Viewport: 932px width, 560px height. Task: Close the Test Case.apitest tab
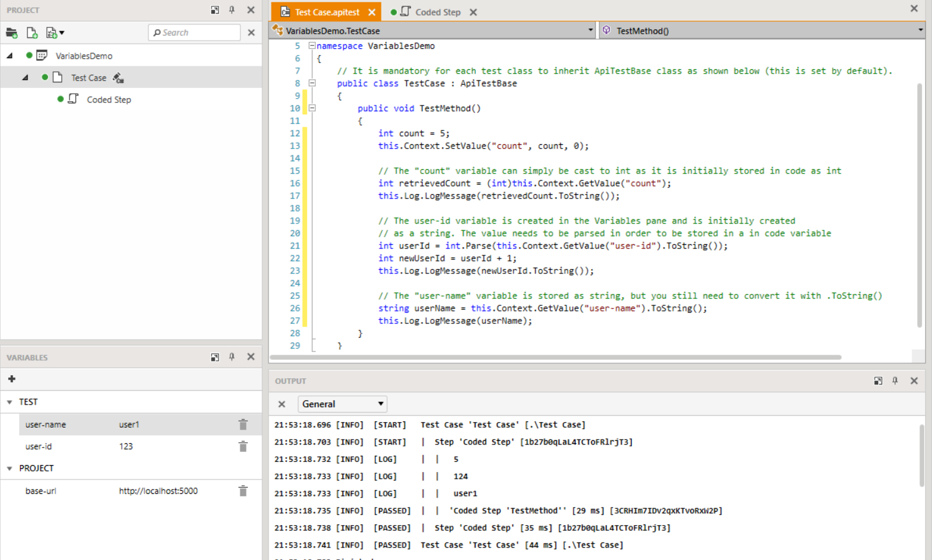[372, 12]
